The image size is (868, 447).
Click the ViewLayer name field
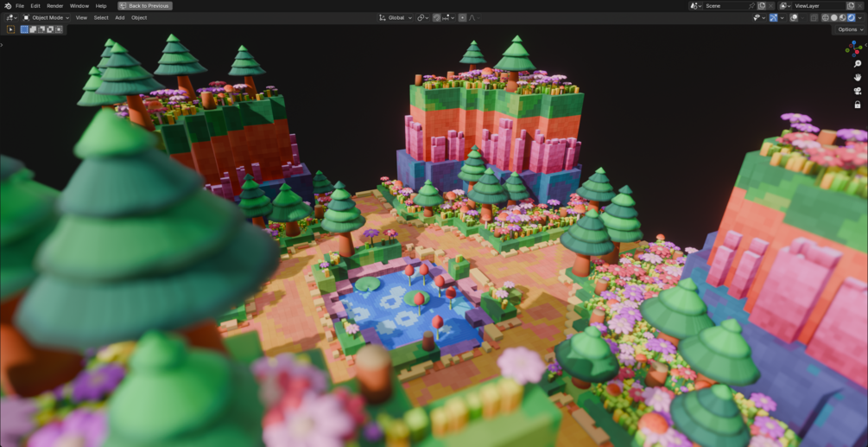[x=819, y=5]
